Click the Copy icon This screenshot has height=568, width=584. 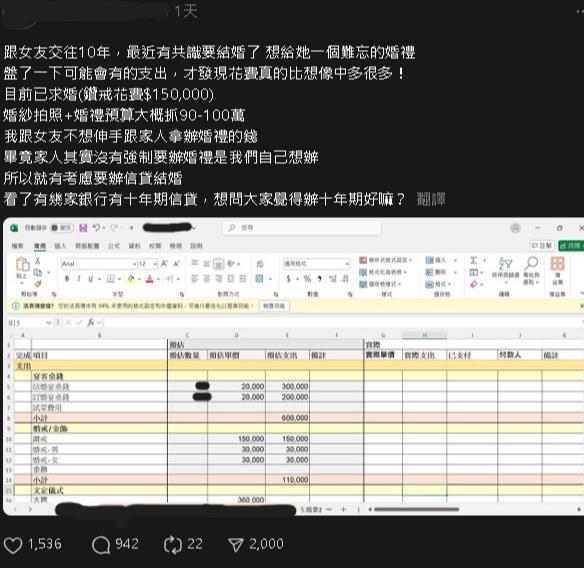38,272
